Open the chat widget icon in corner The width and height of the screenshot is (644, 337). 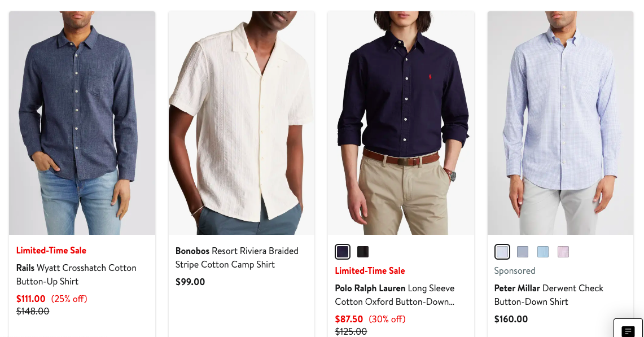click(x=628, y=329)
